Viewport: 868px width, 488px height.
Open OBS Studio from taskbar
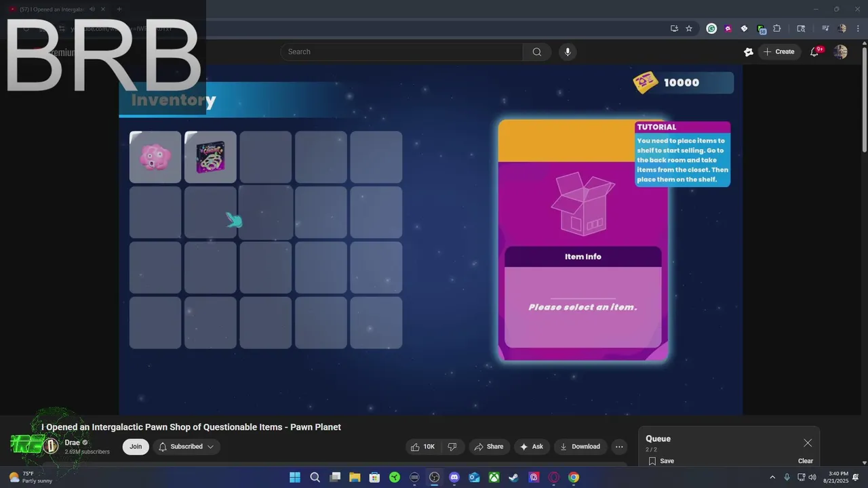point(435,477)
